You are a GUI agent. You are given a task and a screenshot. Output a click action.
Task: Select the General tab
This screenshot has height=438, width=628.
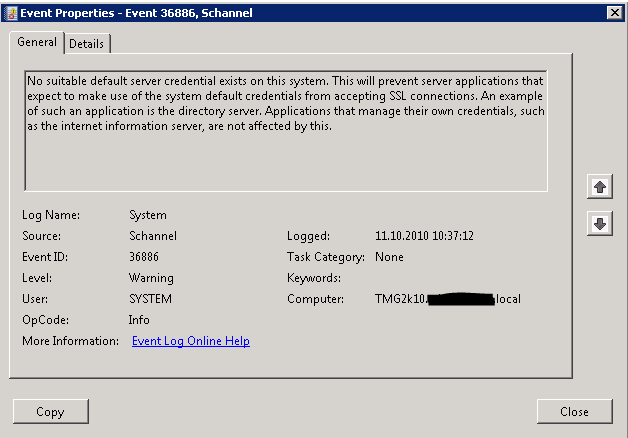(37, 42)
